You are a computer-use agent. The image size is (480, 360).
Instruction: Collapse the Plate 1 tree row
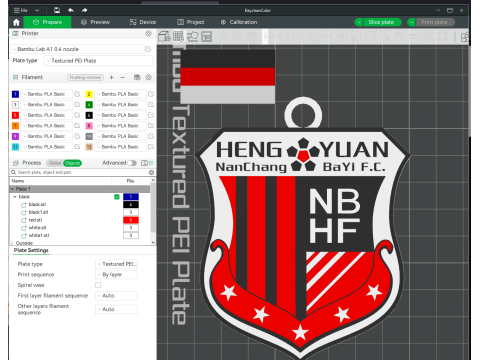[x=12, y=189]
